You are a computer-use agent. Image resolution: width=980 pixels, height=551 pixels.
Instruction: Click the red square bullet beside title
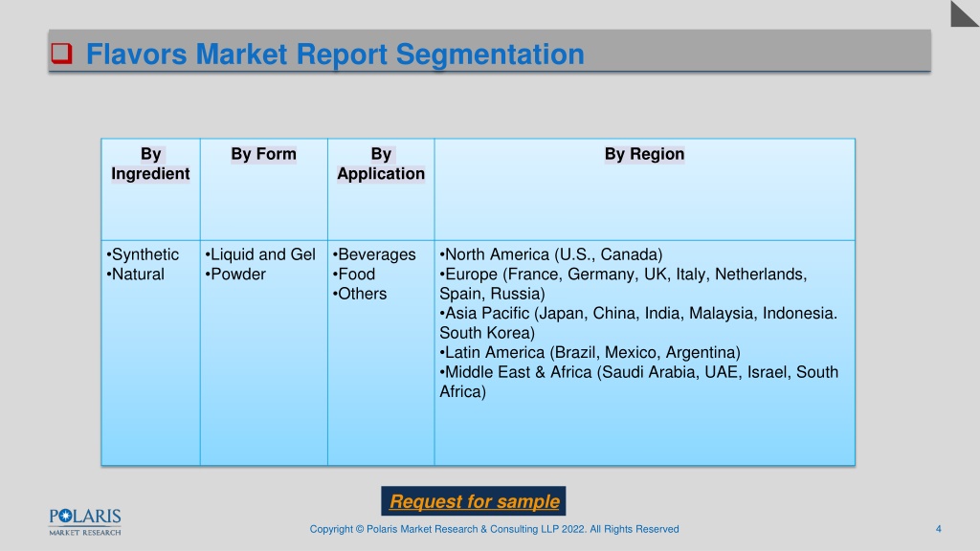tap(61, 54)
